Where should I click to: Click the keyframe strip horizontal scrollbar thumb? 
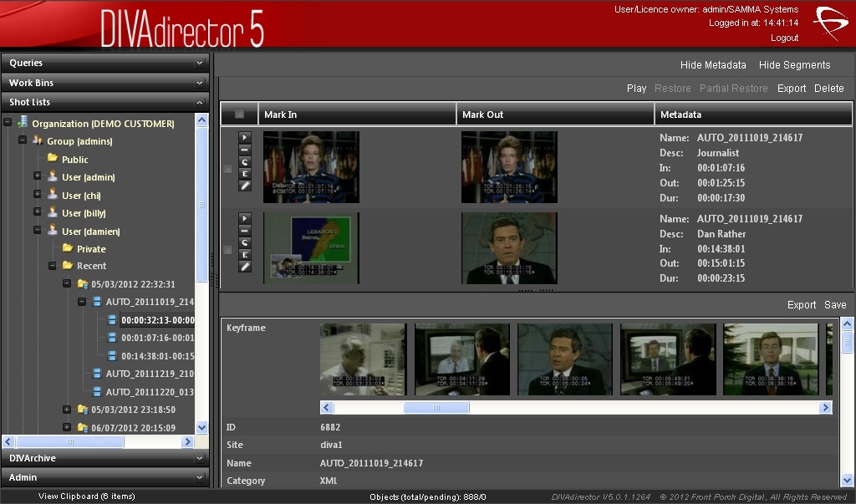pos(436,408)
